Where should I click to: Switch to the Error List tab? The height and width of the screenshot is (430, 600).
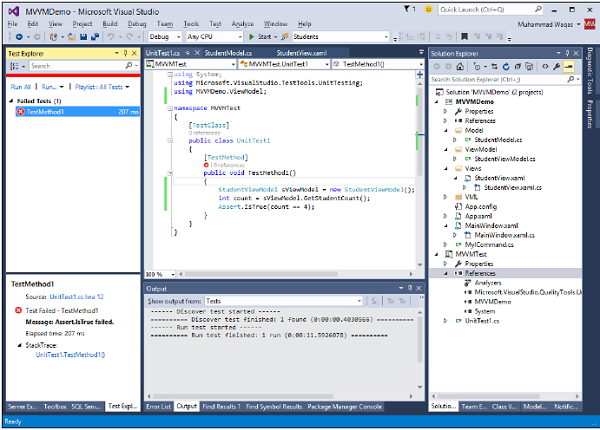click(x=158, y=407)
